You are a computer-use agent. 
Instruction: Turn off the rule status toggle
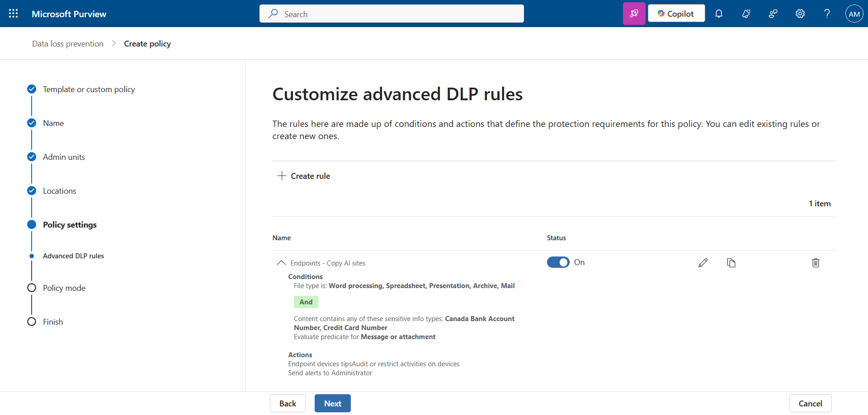(x=558, y=262)
